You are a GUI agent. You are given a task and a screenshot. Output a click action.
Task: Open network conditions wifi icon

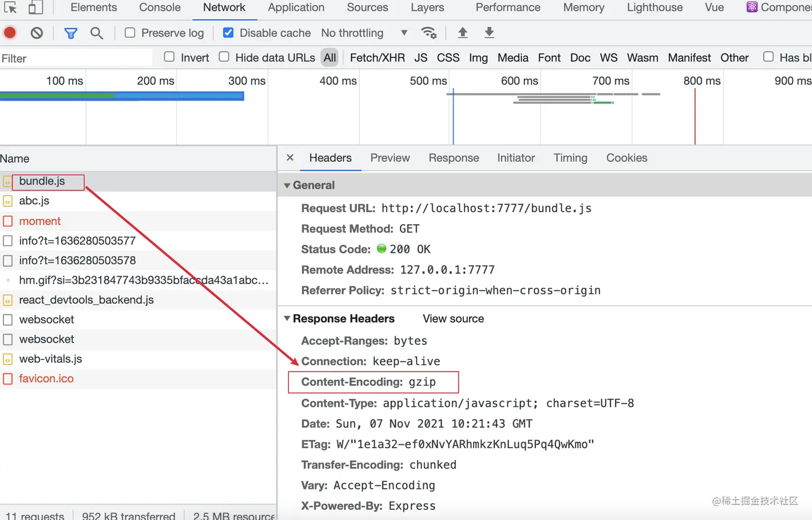click(429, 33)
